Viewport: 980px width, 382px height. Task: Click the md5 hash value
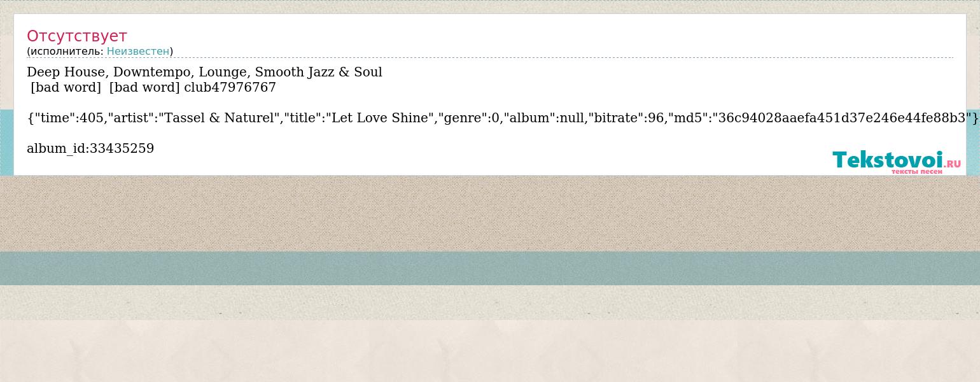(841, 118)
